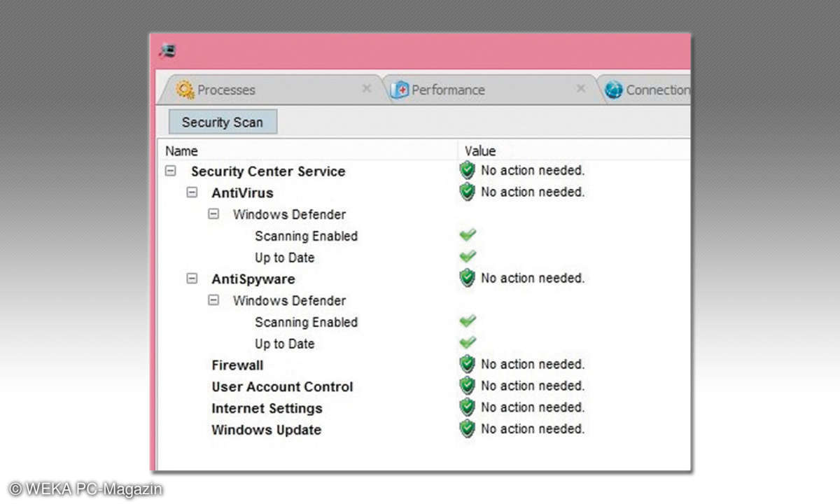This screenshot has width=840, height=504.
Task: Click the Windows Update shield icon
Action: pos(467,429)
